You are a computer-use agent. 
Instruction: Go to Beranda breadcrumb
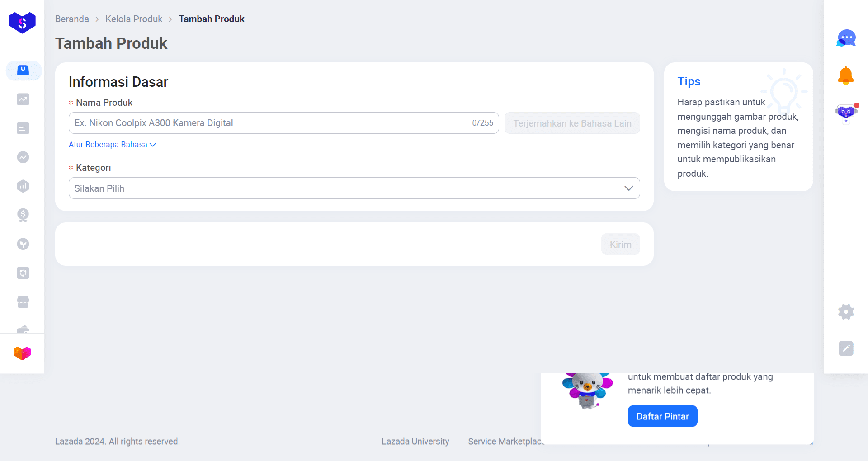[x=72, y=19]
